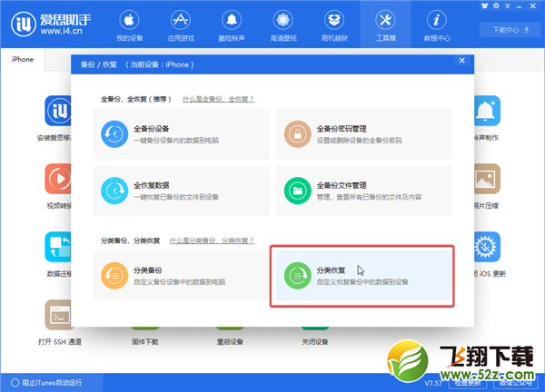Click 照片压缩 image icon
This screenshot has height=392, width=545.
click(x=487, y=179)
